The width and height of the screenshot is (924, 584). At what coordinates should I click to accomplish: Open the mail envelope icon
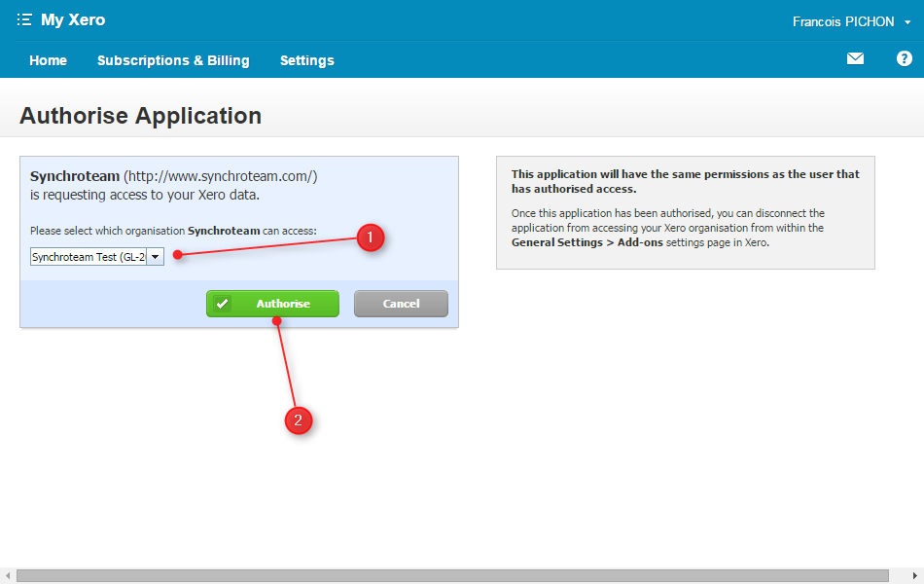pos(855,58)
